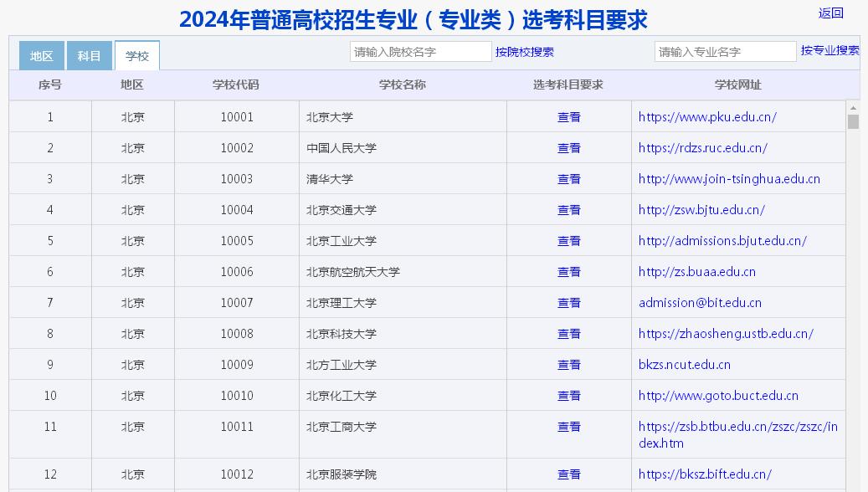Select the 北京化工大学 name cell
Screen dimensions: 868x492
coord(403,396)
